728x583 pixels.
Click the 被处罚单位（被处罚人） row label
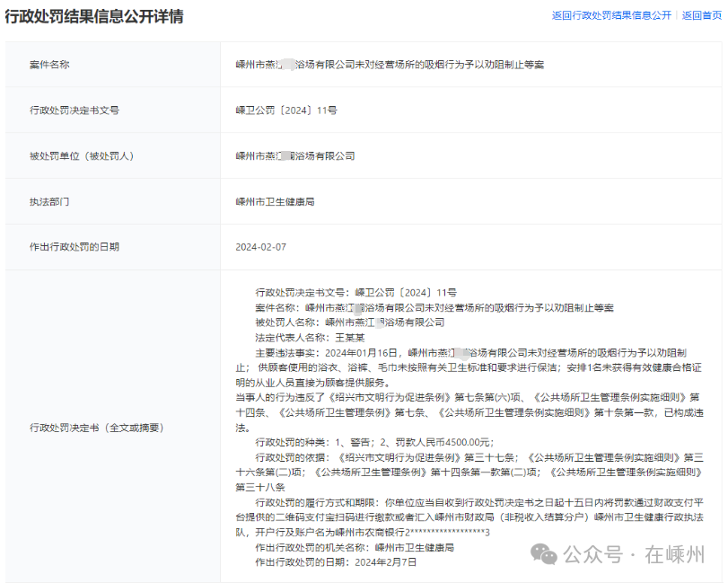82,156
